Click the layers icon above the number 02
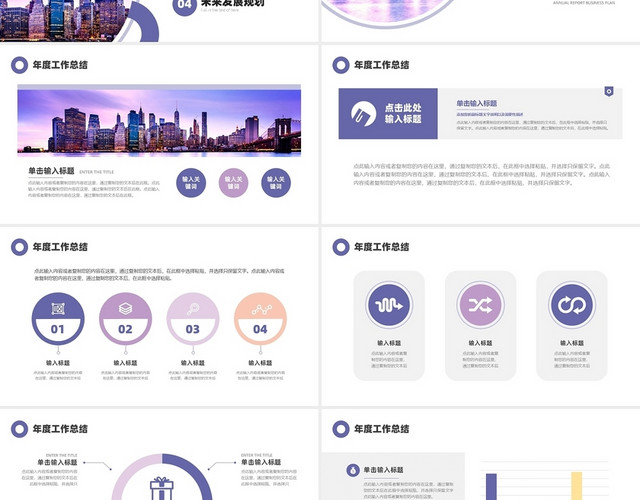640x500 pixels. pos(125,309)
